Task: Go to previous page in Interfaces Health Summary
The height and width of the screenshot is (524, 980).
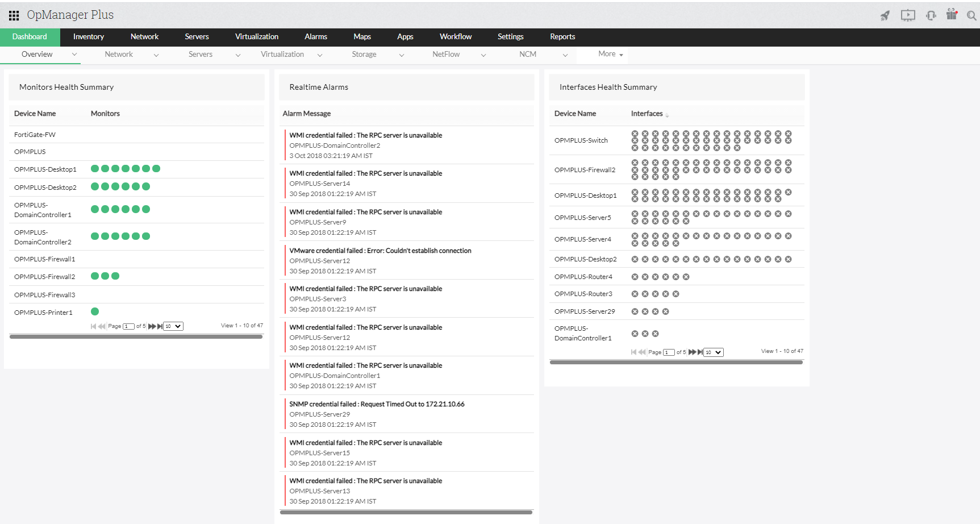Action: (642, 352)
